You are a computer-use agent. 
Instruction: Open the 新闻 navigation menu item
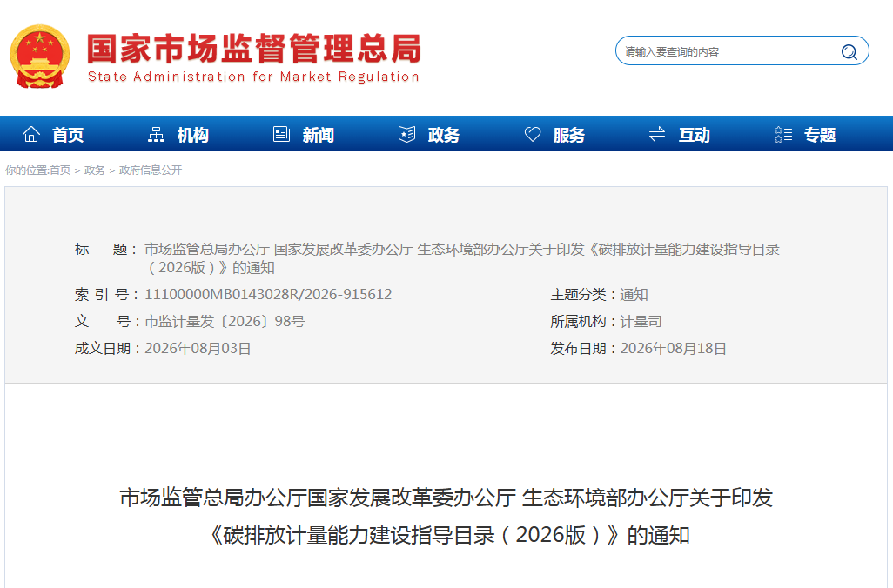pyautogui.click(x=319, y=135)
